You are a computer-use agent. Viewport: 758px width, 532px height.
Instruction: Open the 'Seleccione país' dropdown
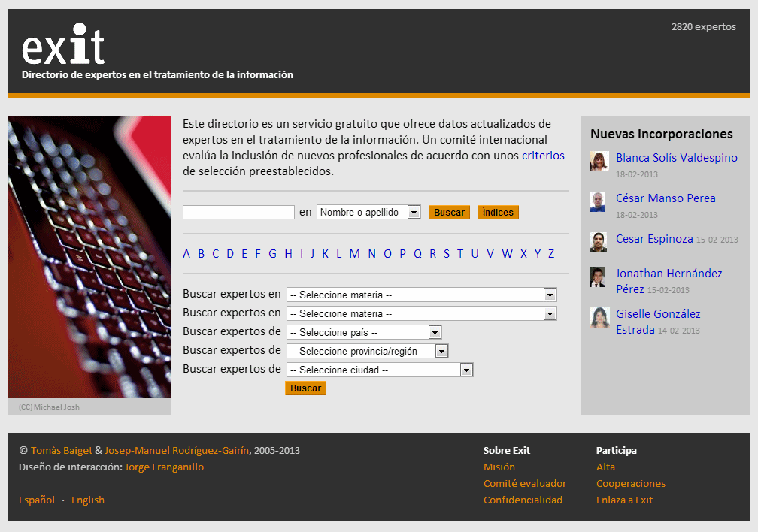point(364,332)
